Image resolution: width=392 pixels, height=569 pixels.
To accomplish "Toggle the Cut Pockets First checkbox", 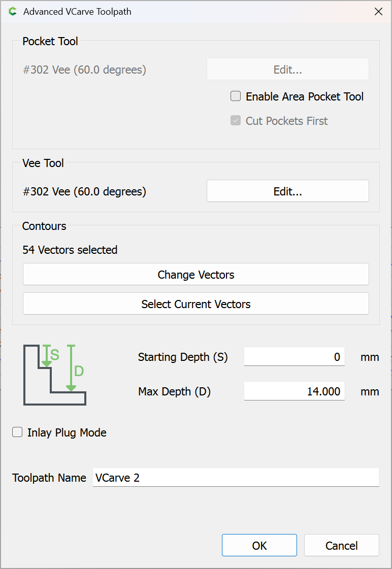I will [x=236, y=120].
